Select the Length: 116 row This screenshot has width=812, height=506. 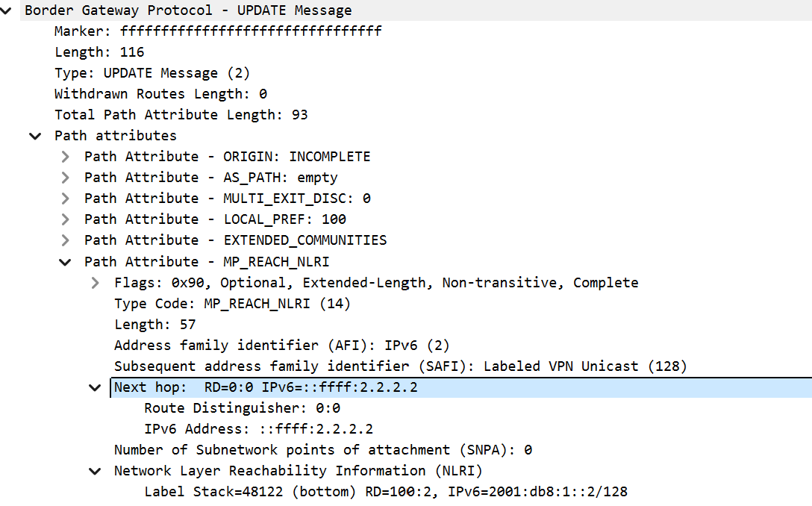click(99, 52)
